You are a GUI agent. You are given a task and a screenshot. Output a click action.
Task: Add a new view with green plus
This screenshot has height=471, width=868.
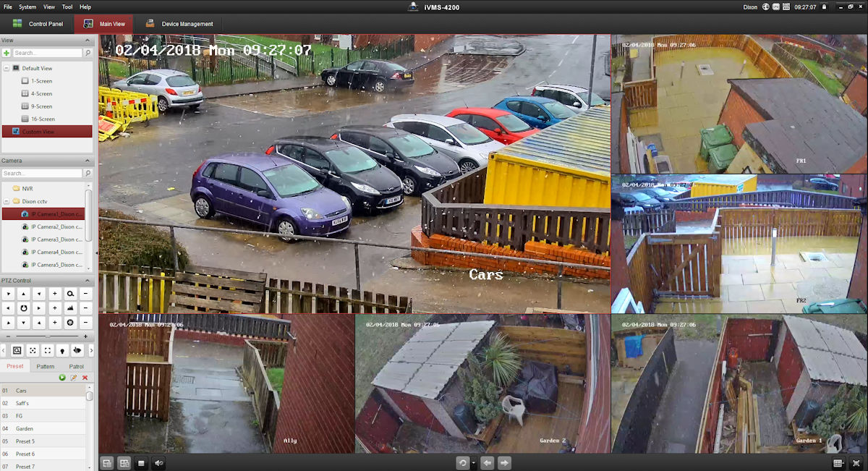[x=7, y=53]
